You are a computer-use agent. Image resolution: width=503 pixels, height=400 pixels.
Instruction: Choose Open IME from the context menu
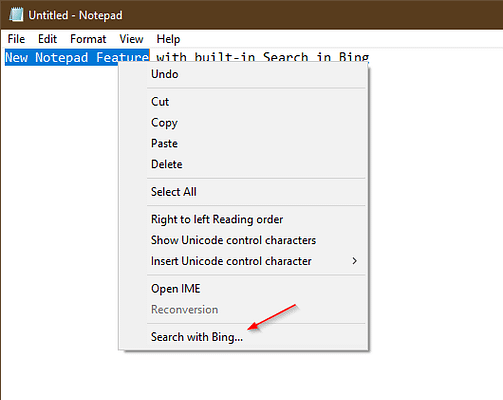[243, 289]
